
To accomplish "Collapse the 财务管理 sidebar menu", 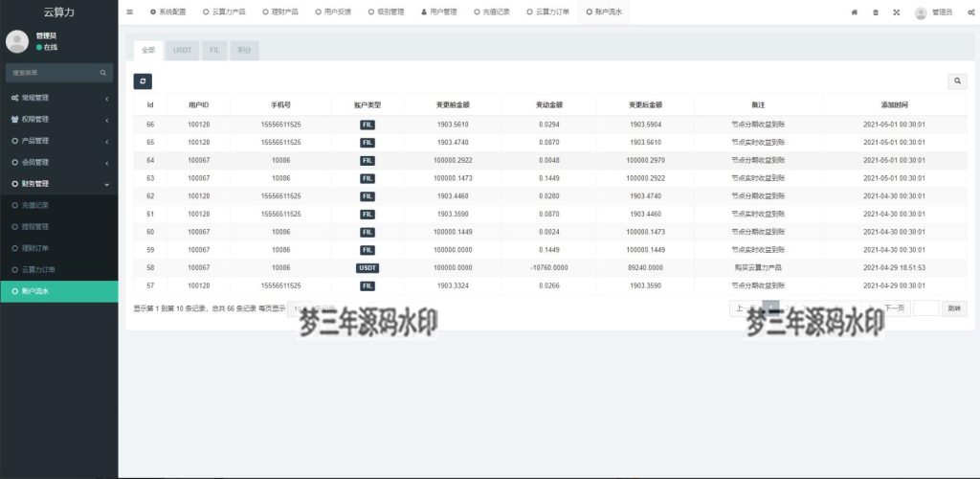I will (58, 184).
